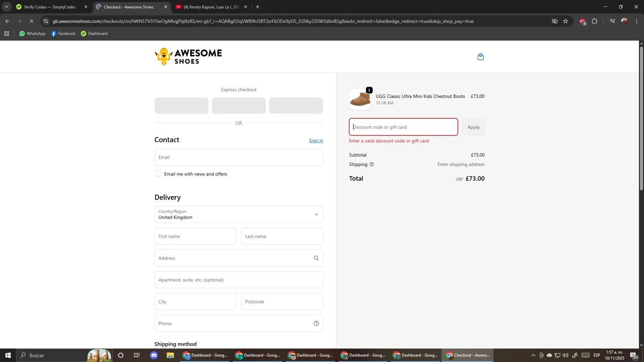Open Chrome three-dot menu
Screen dimensions: 644x362
(x=637, y=21)
